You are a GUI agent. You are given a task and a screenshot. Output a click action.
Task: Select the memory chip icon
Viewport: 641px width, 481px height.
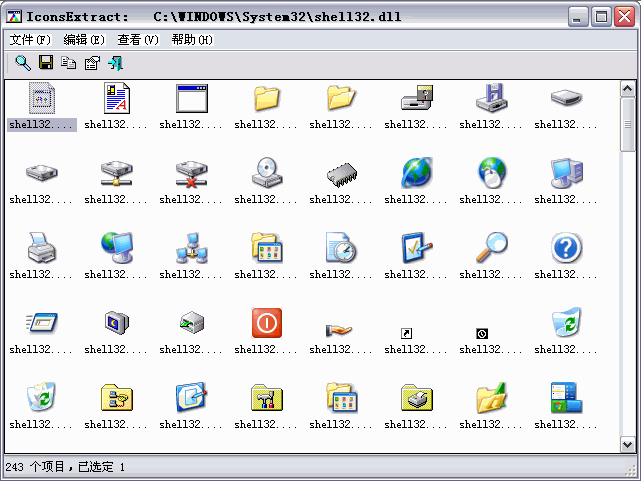coord(342,175)
